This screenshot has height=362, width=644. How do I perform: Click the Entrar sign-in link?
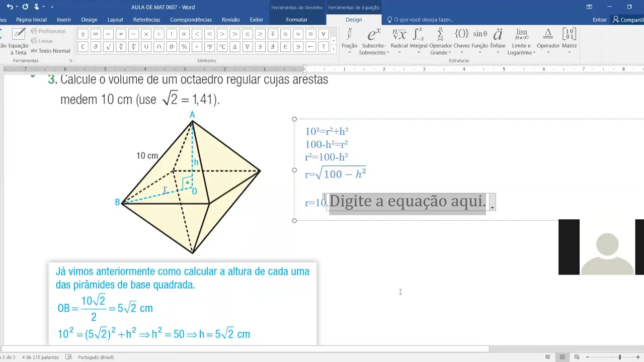(600, 20)
